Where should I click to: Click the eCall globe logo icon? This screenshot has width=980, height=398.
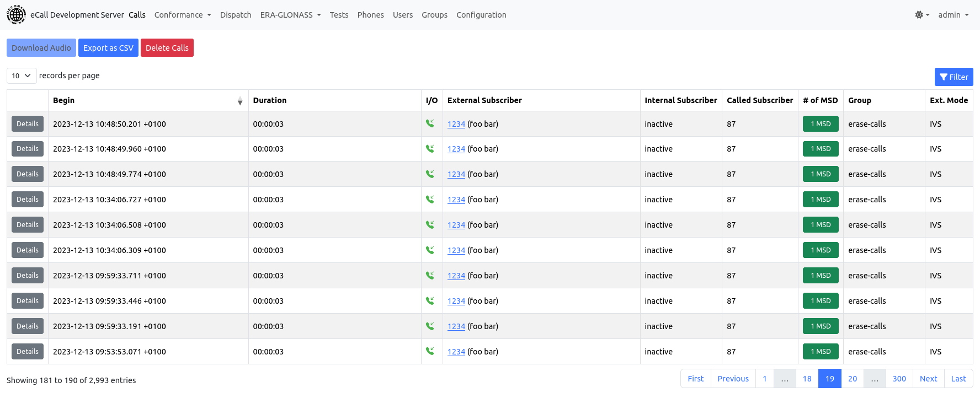(x=16, y=15)
